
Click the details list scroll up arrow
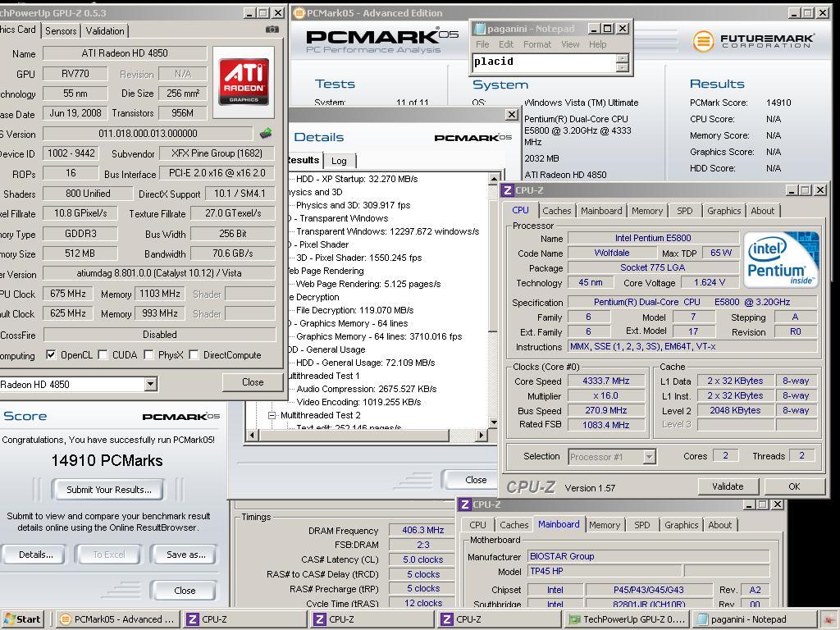494,179
